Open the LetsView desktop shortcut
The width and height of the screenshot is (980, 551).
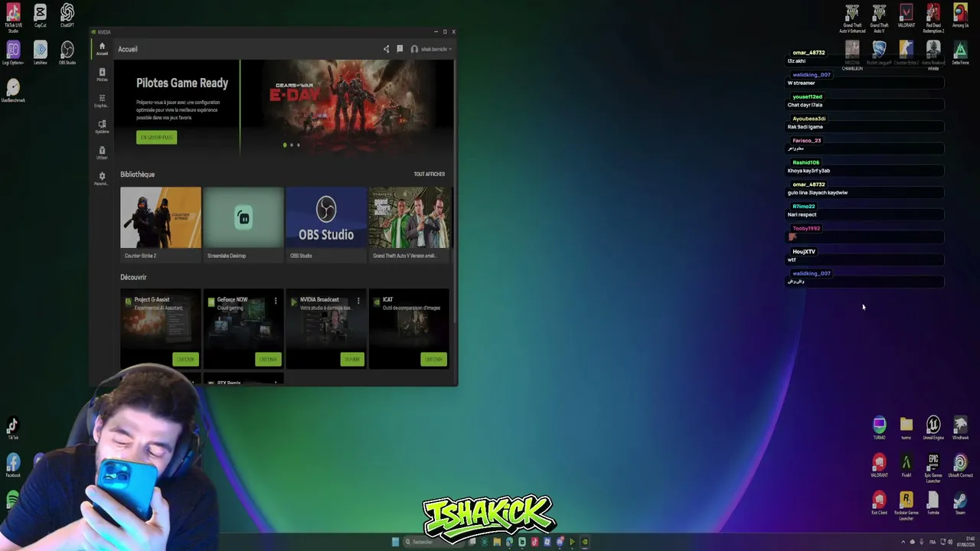pyautogui.click(x=41, y=53)
